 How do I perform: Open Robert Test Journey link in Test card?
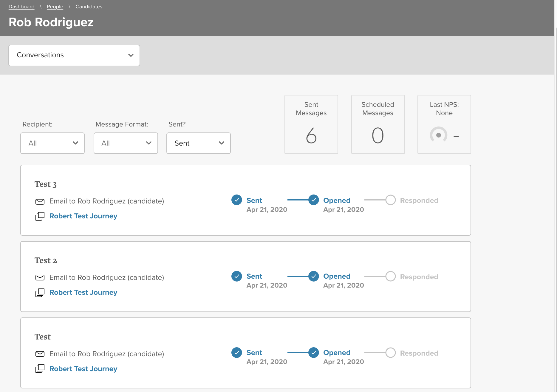click(x=83, y=369)
